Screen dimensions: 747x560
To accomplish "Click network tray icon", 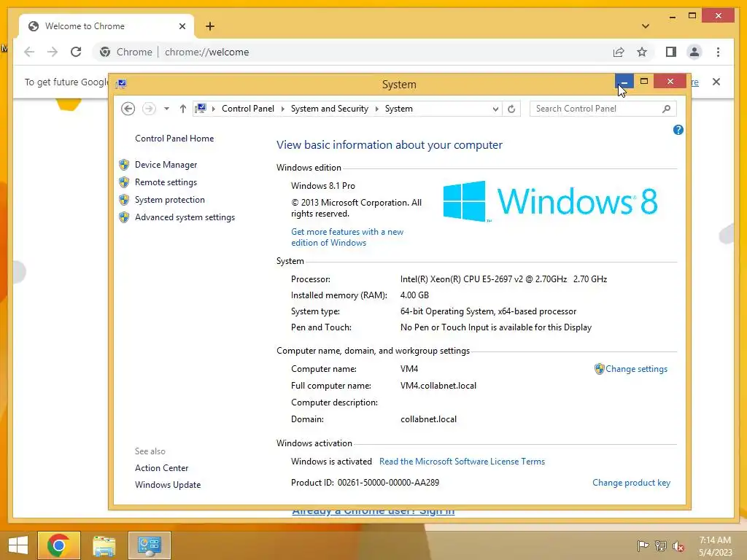I will coord(661,545).
